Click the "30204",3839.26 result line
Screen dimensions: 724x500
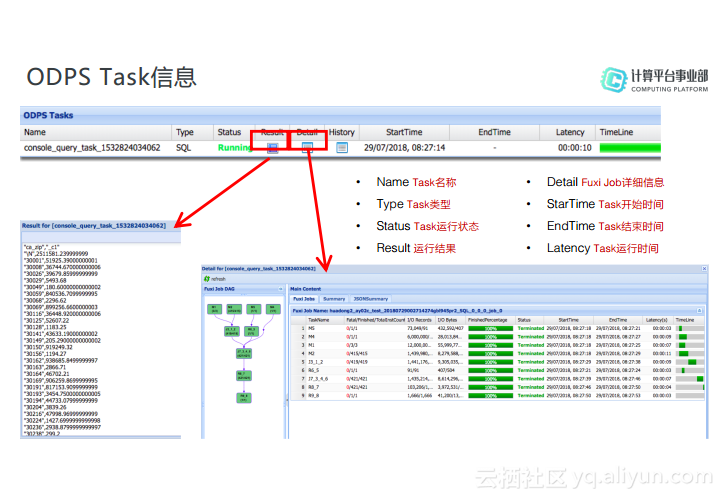tap(45, 407)
